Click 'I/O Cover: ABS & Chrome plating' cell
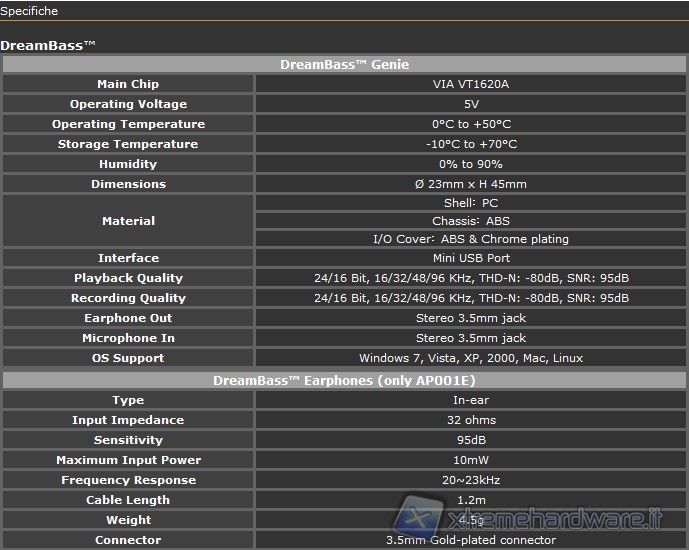 pyautogui.click(x=471, y=239)
